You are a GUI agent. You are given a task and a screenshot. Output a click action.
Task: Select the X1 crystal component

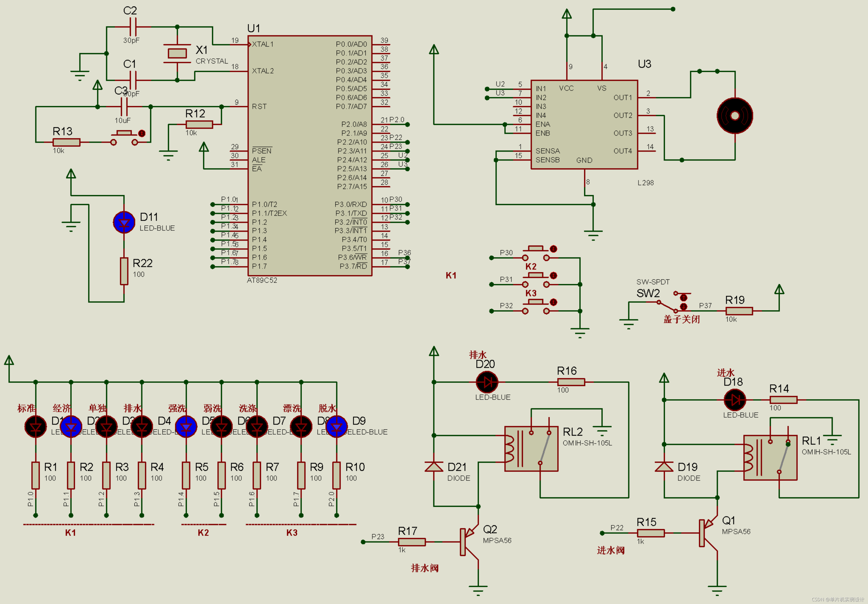coord(177,53)
